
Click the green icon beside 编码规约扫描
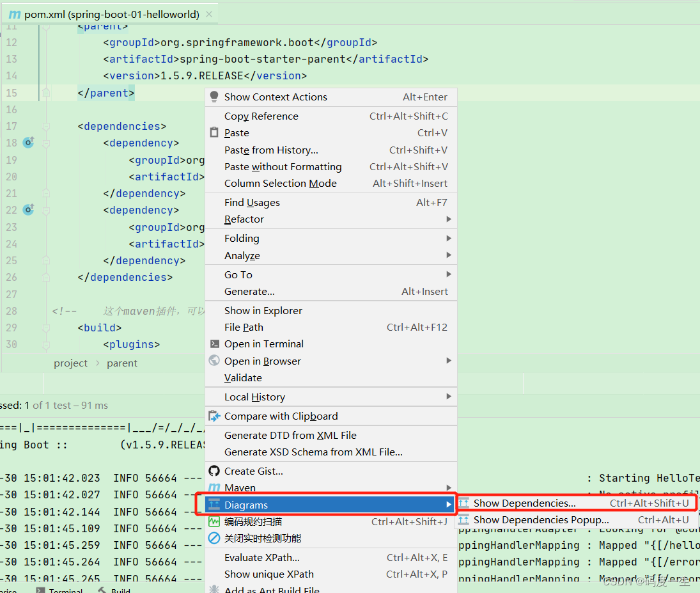[214, 521]
